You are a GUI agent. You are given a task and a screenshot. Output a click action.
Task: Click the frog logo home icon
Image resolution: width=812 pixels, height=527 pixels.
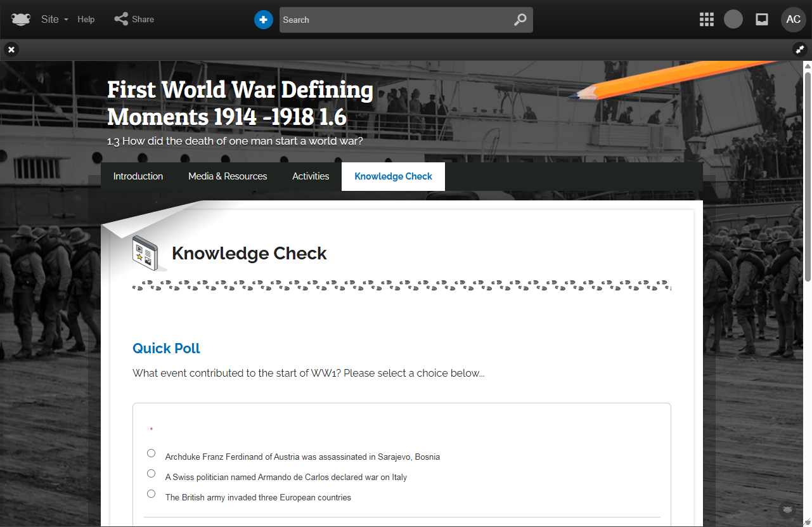pos(21,20)
